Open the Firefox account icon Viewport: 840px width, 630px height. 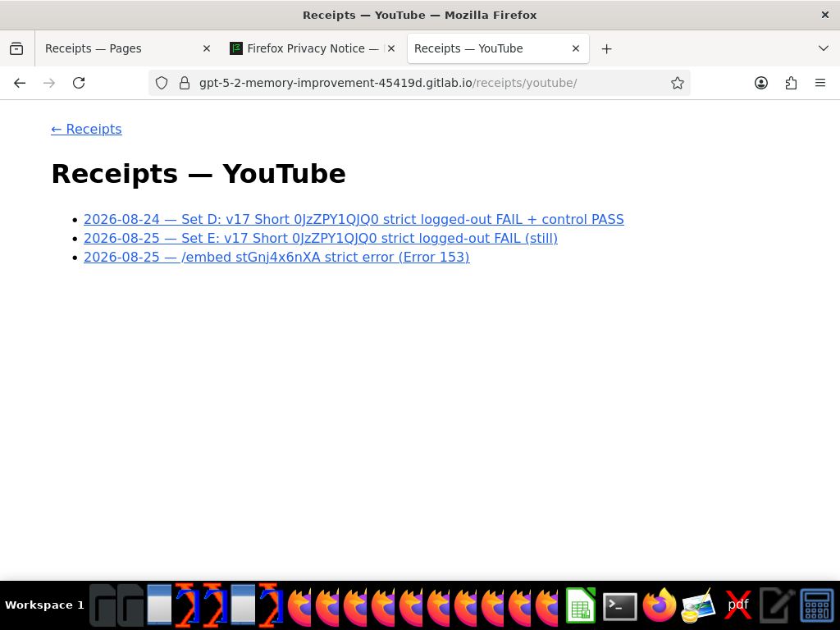(x=760, y=83)
